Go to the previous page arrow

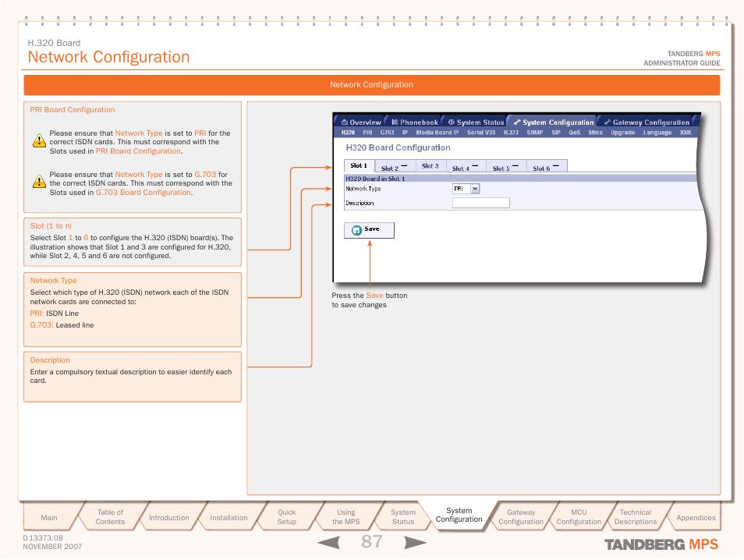point(328,543)
